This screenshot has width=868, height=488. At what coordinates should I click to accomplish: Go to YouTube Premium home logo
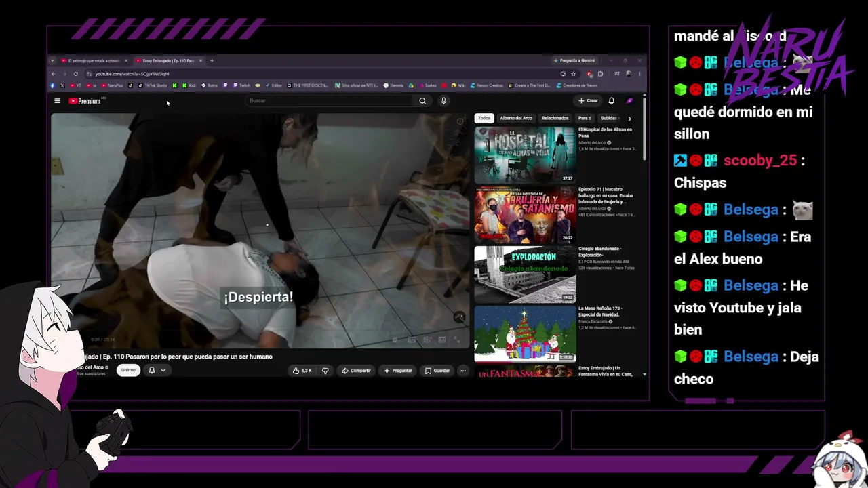coord(84,101)
